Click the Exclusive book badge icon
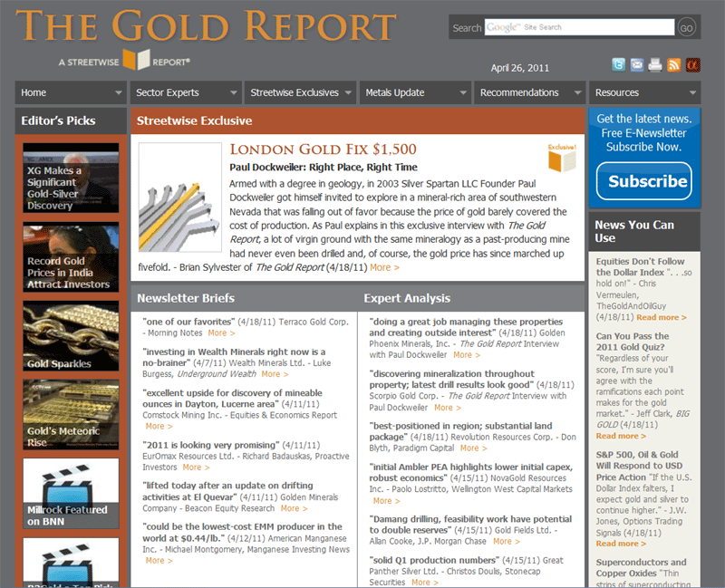This screenshot has width=725, height=588. [562, 158]
